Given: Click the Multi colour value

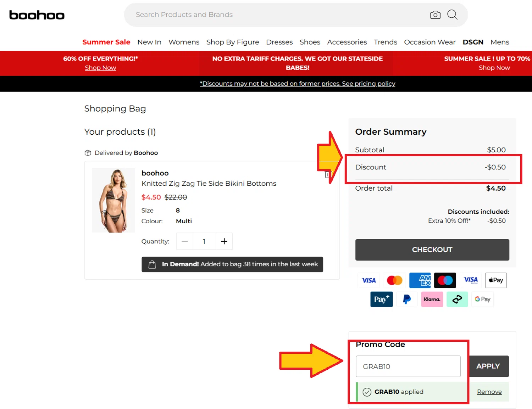Looking at the screenshot, I should coord(184,221).
